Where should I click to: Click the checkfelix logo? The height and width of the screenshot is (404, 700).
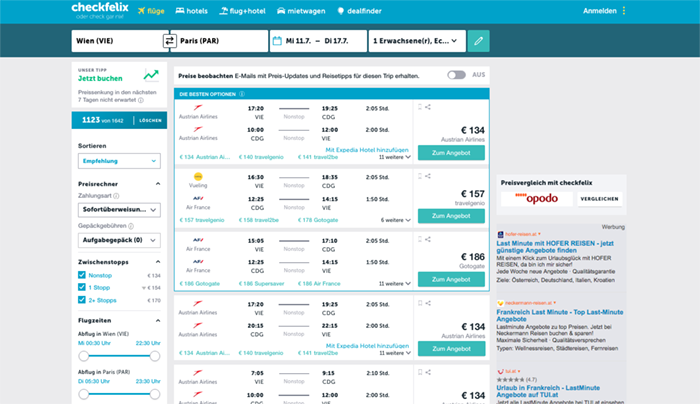[100, 11]
